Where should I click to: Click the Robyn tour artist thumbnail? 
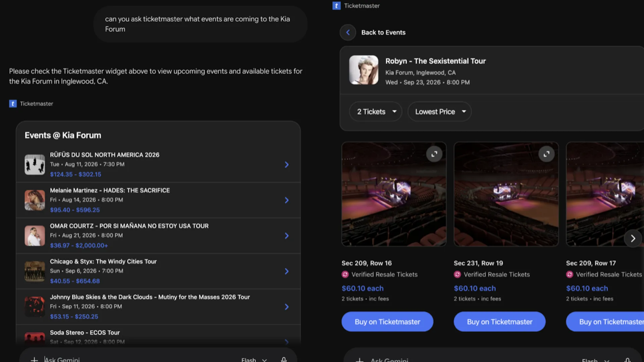click(364, 70)
